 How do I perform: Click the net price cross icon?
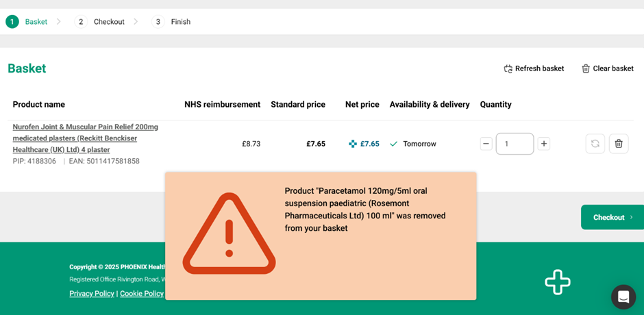point(353,144)
